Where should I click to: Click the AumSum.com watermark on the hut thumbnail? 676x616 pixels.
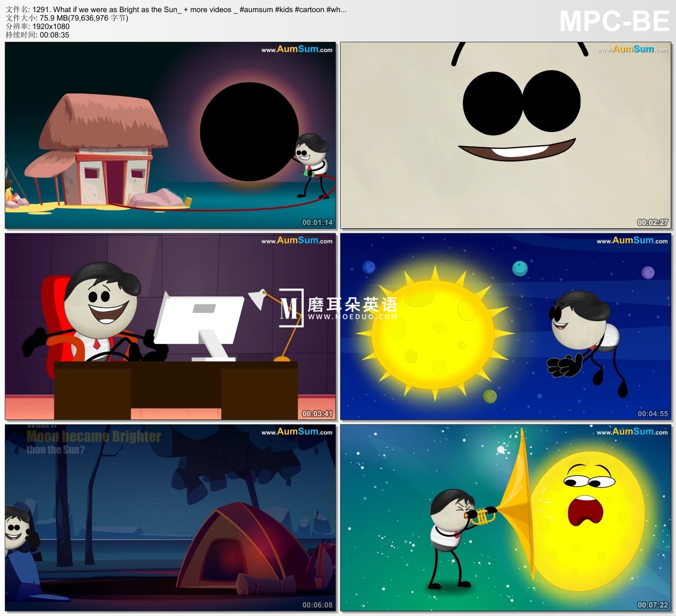(x=297, y=49)
